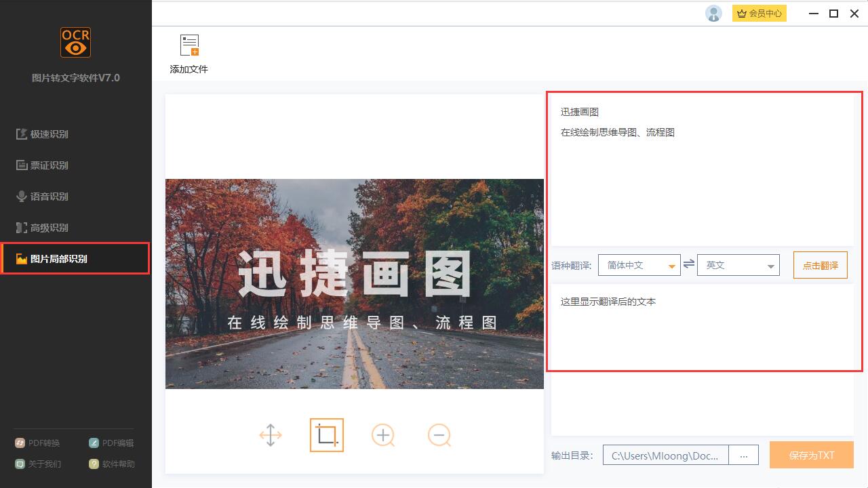Viewport: 868px width, 488px height.
Task: Select the move/pan image tool
Action: pyautogui.click(x=271, y=435)
